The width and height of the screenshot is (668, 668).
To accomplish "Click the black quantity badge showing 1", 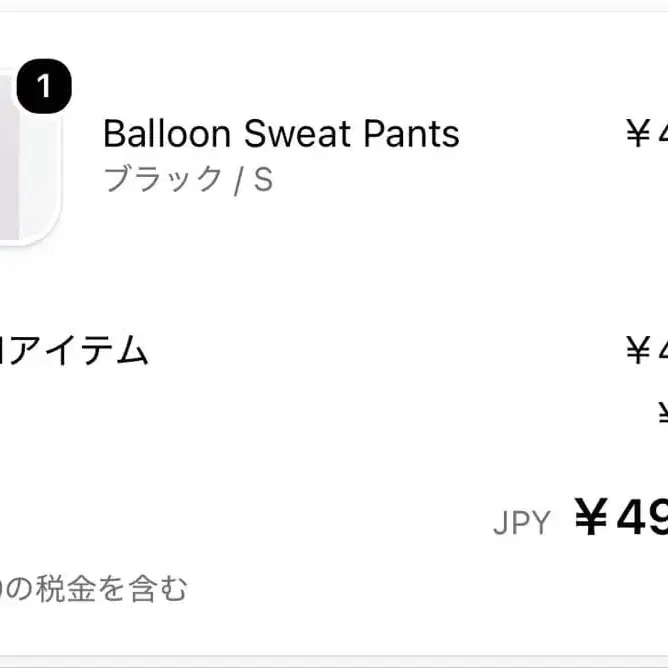I will [x=44, y=86].
